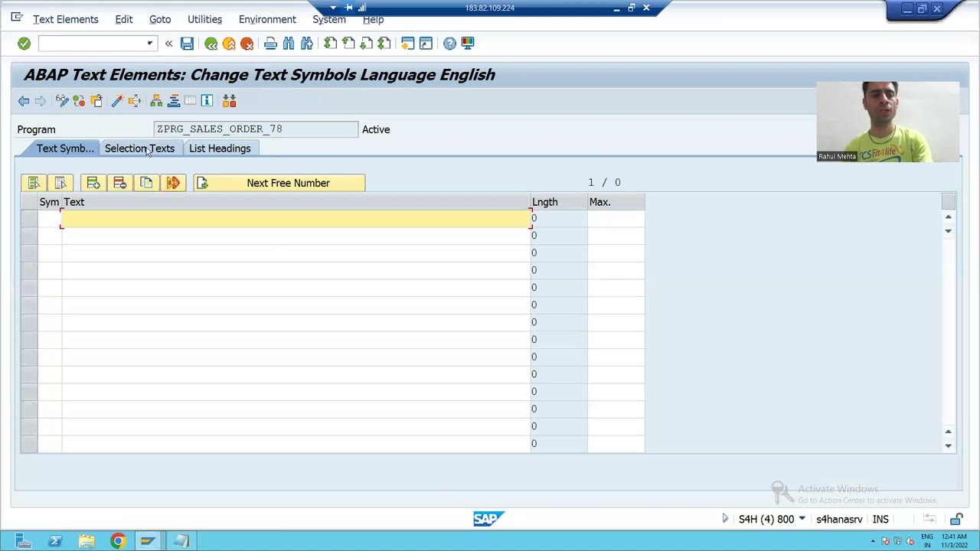Go to Previous Page icon
980x551 pixels.
(x=348, y=44)
